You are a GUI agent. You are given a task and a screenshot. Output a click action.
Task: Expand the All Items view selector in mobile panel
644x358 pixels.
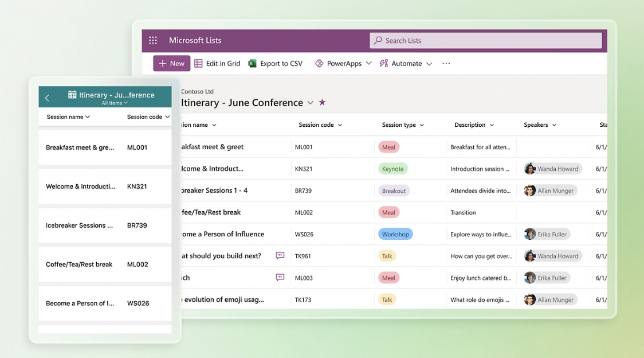click(115, 103)
